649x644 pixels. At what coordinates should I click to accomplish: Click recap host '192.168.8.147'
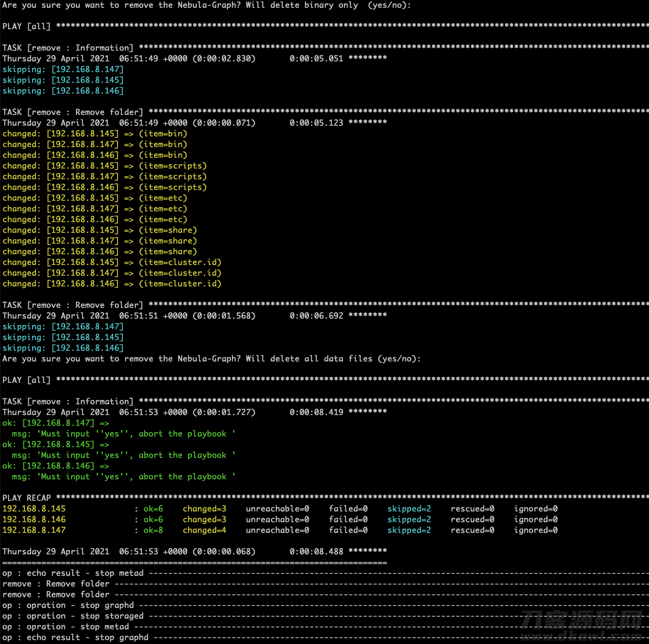(x=34, y=530)
